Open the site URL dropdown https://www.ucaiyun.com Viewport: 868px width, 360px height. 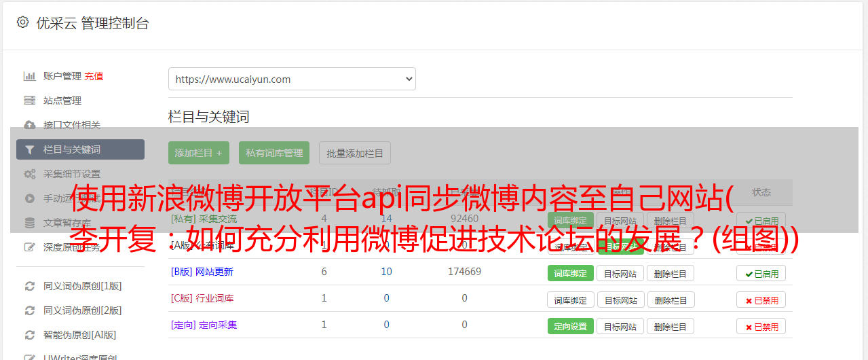coord(292,79)
